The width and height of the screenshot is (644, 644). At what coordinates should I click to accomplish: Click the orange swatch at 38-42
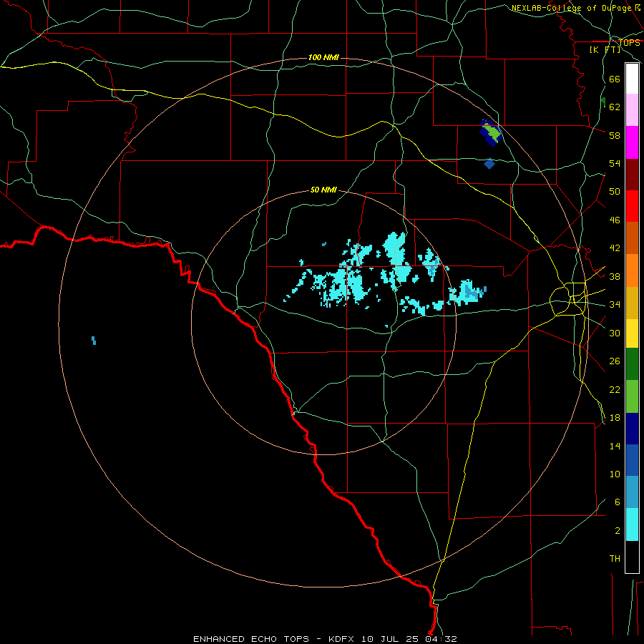(632, 270)
